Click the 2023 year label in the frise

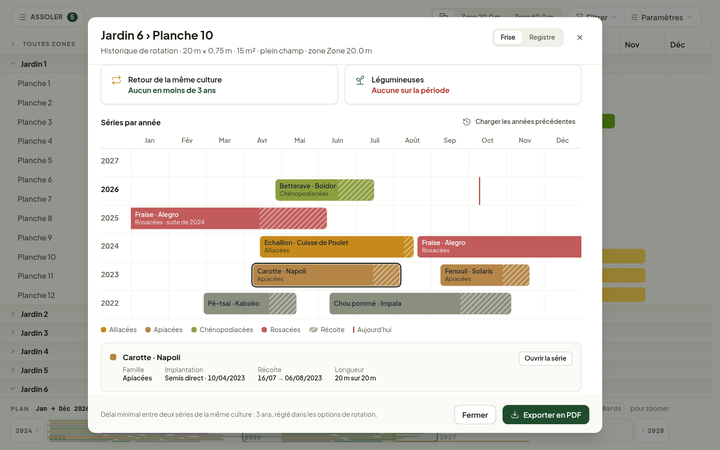(110, 275)
